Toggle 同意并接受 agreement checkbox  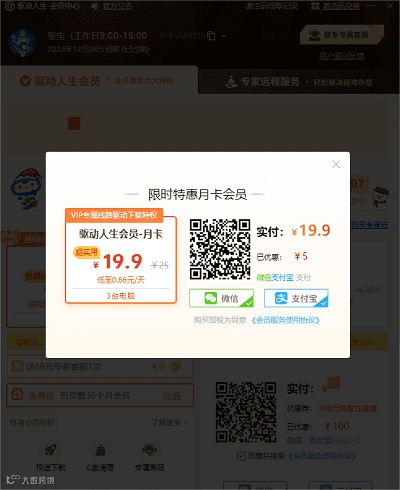(x=241, y=456)
